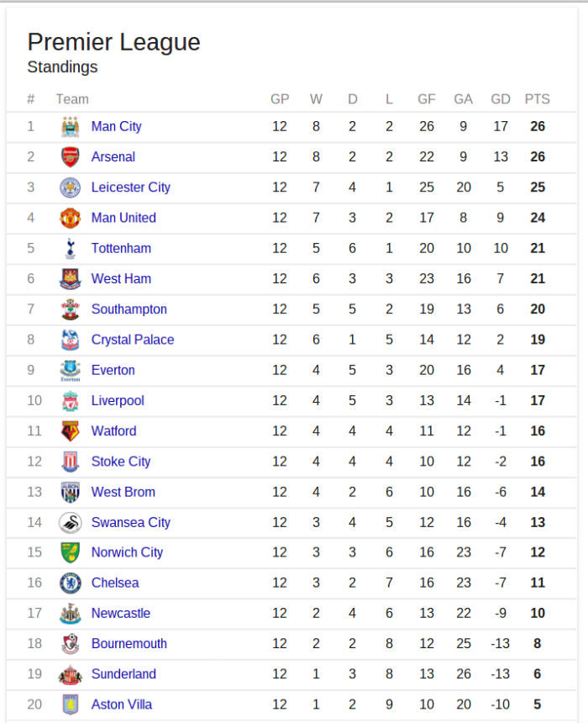Open the Bournemouth team link
Image resolution: width=588 pixels, height=723 pixels.
pyautogui.click(x=129, y=643)
